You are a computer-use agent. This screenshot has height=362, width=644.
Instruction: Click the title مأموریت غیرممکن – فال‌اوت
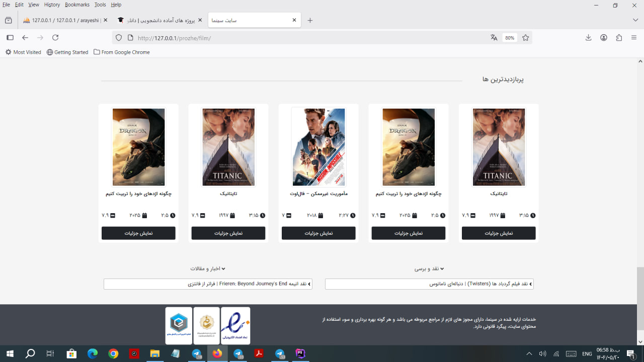click(x=318, y=194)
